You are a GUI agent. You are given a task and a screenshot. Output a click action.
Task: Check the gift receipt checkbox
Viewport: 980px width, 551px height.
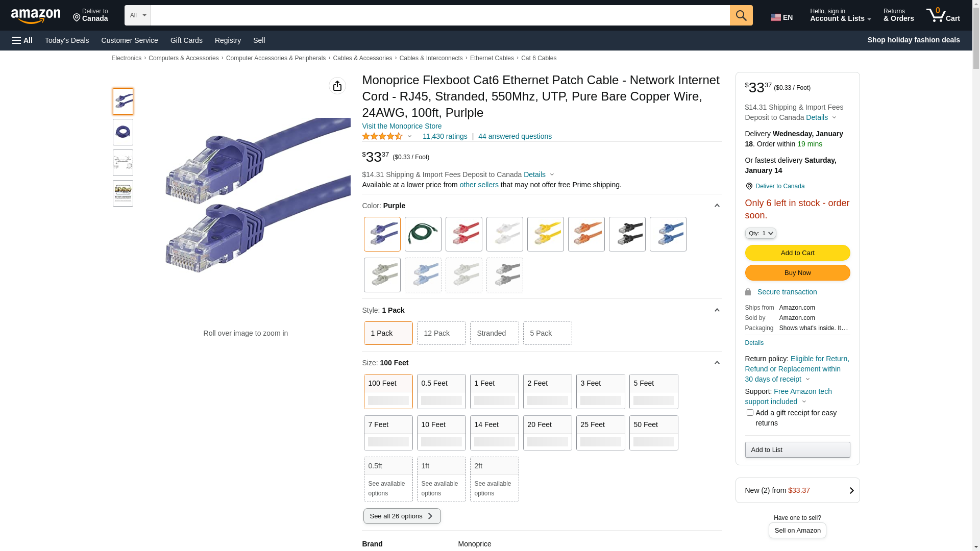coord(749,412)
